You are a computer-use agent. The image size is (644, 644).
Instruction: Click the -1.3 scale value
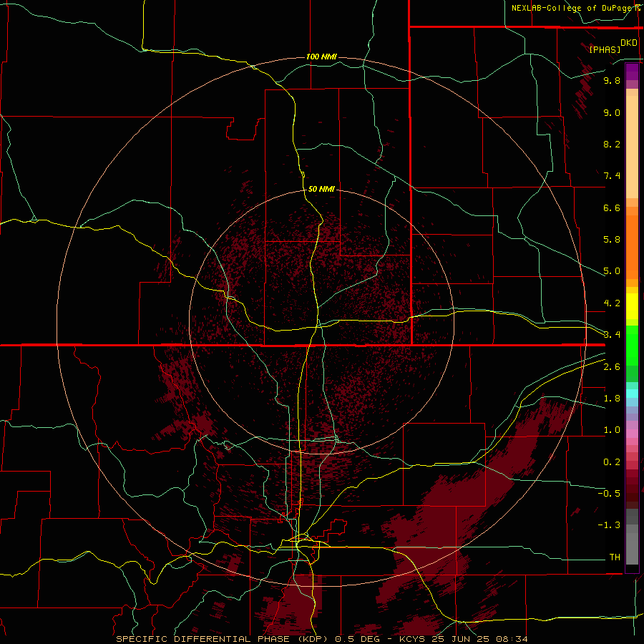point(609,525)
